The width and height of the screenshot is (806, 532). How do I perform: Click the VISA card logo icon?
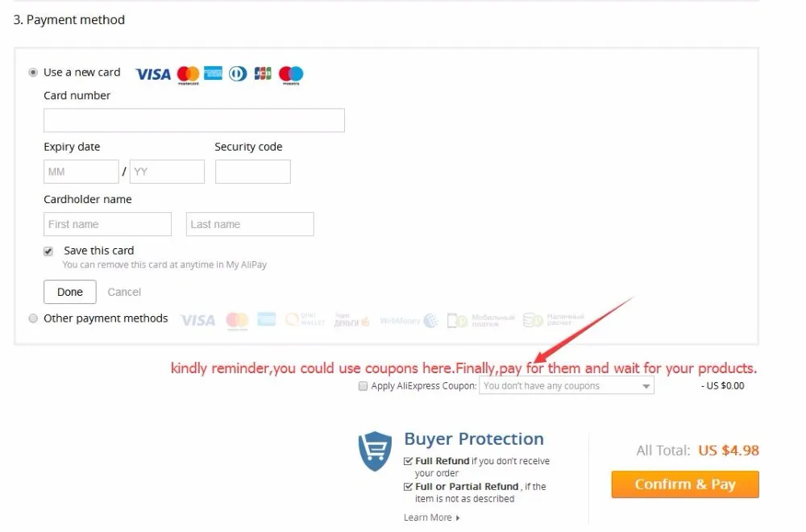click(152, 74)
